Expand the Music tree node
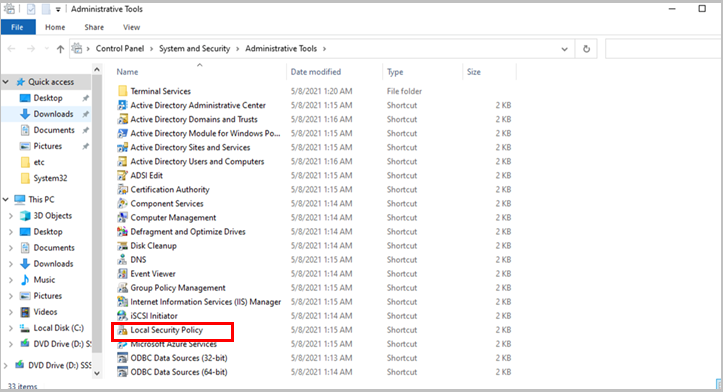The height and width of the screenshot is (392, 723). 11,280
